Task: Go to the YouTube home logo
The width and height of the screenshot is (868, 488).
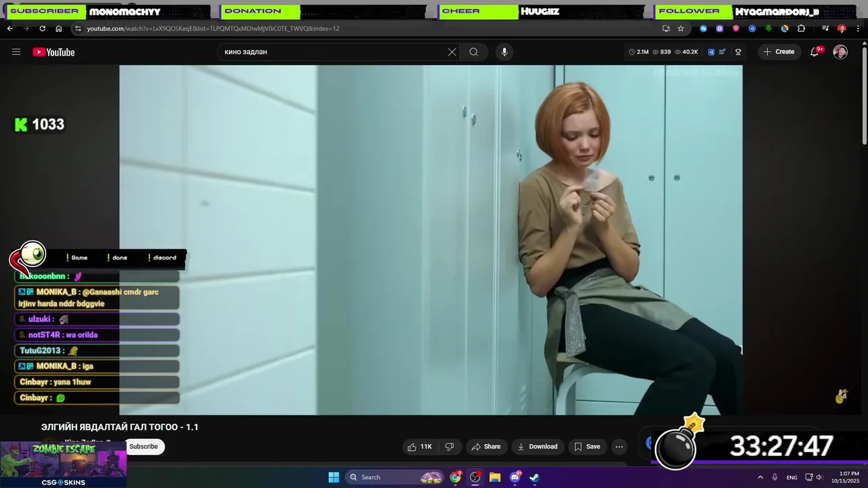Action: click(54, 52)
